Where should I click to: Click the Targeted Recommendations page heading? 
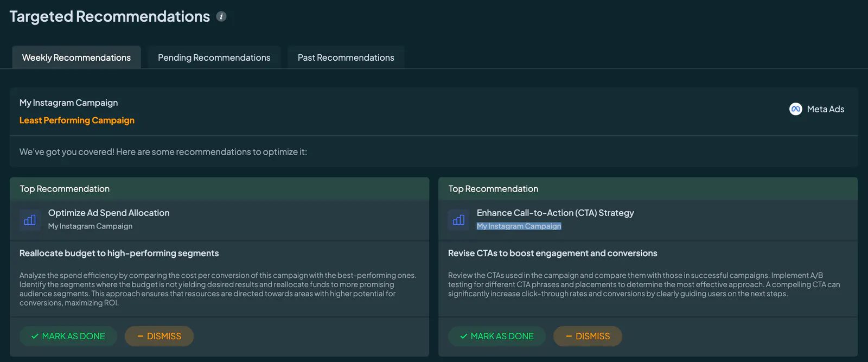tap(110, 16)
